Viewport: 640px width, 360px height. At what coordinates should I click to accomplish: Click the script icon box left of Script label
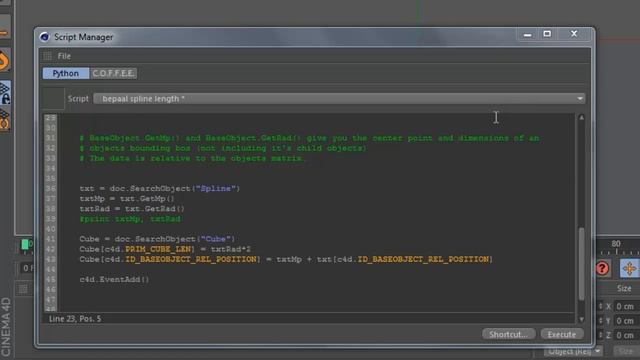click(x=53, y=98)
